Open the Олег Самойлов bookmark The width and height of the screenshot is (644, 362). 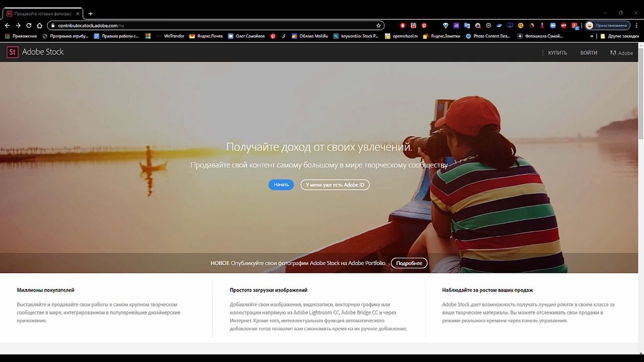point(246,36)
